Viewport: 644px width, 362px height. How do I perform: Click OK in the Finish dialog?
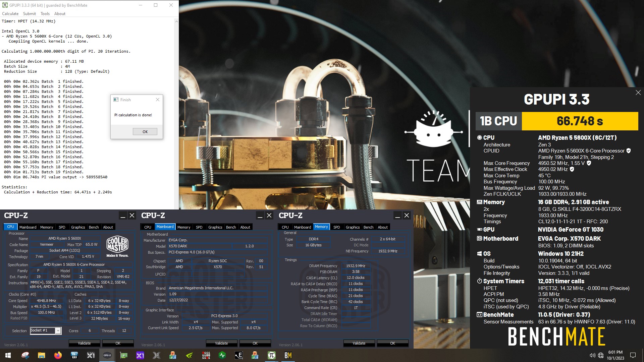(145, 132)
